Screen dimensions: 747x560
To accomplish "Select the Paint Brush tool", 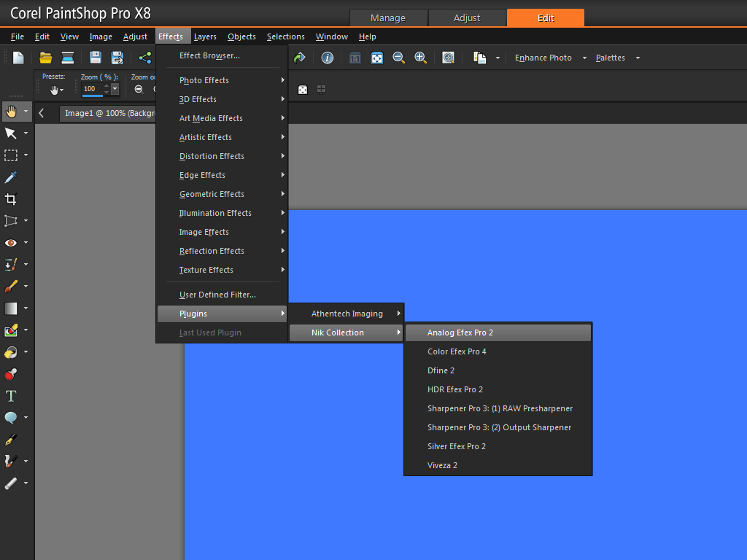I will [12, 286].
